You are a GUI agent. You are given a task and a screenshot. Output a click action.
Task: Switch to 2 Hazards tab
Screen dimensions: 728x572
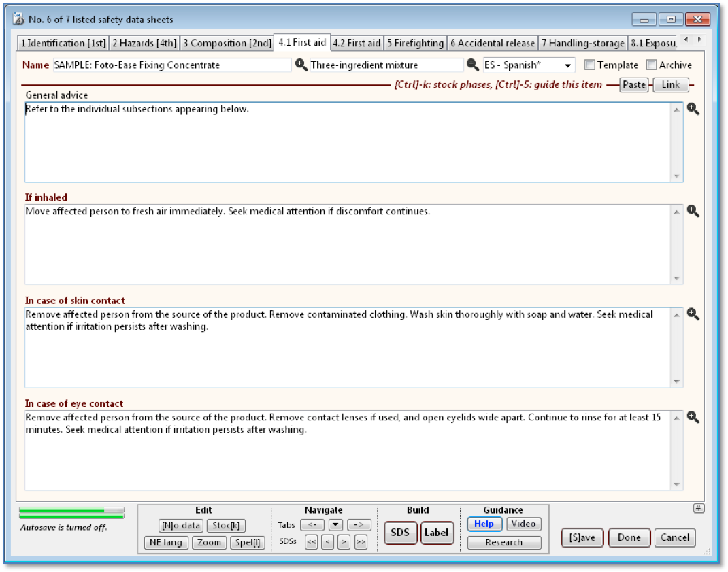tap(144, 43)
